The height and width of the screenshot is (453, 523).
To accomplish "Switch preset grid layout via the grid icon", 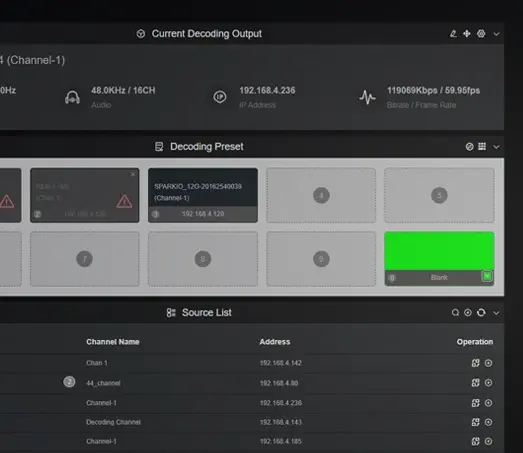I will pos(482,146).
